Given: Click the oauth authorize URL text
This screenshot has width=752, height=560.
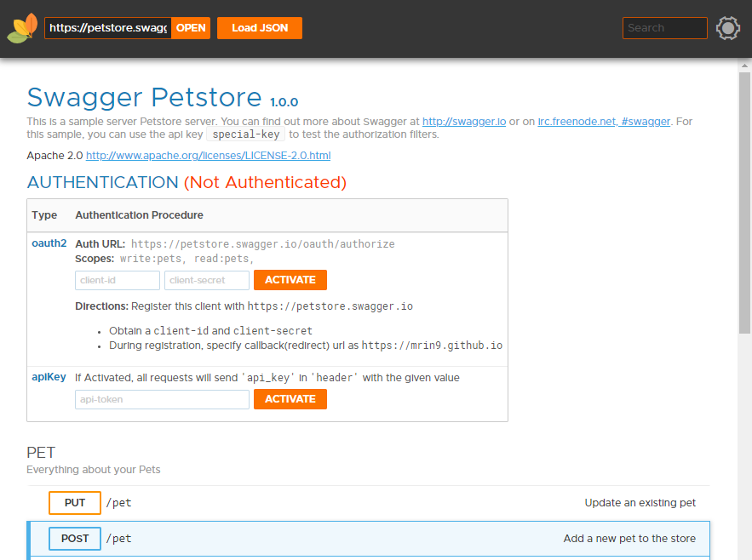Looking at the screenshot, I should coord(263,244).
